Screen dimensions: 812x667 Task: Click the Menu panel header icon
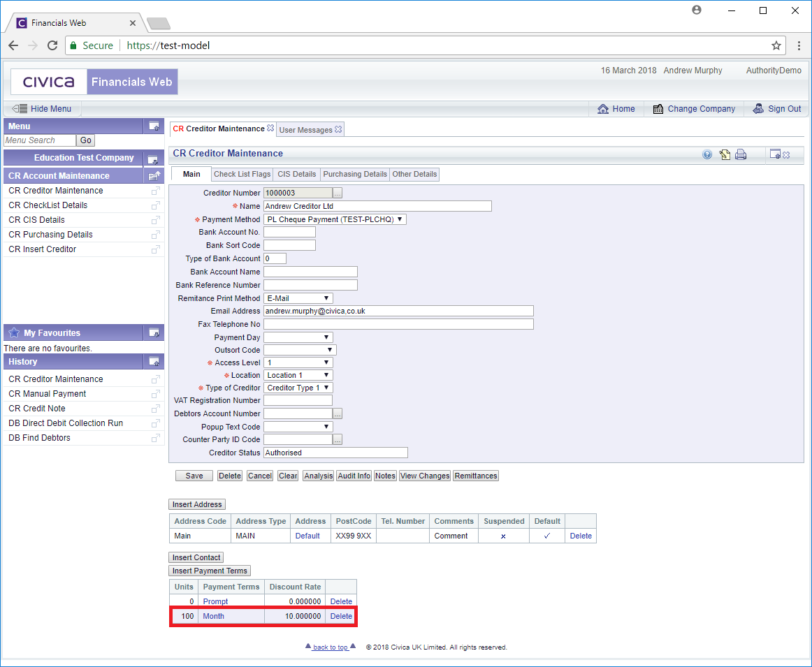(154, 126)
